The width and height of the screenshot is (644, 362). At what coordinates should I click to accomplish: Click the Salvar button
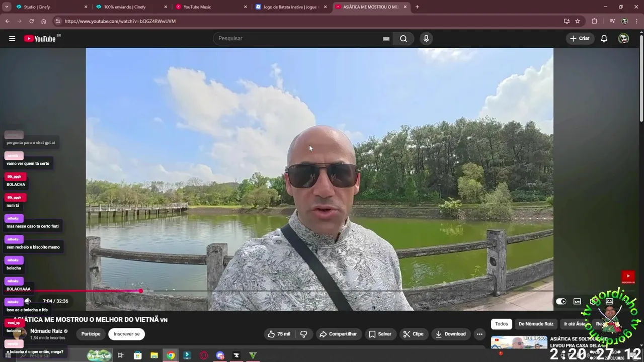(x=380, y=334)
